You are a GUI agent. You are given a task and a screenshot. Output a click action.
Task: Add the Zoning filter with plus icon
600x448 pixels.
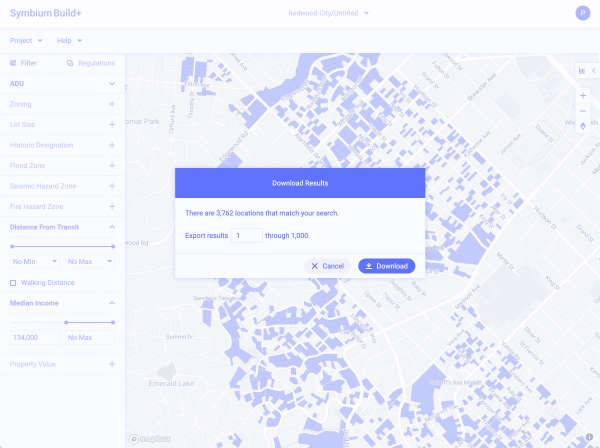pos(112,104)
